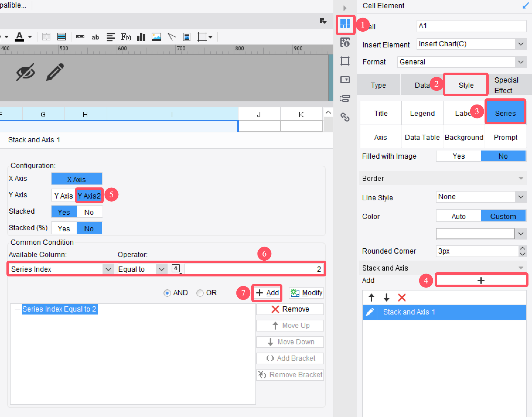
Task: Open the Data Table style tab
Action: click(422, 137)
